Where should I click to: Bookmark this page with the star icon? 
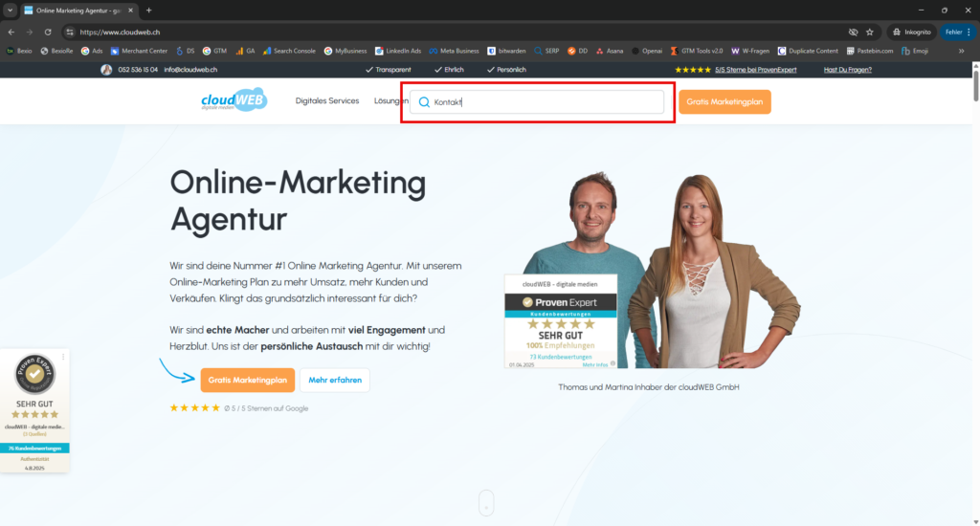point(869,32)
